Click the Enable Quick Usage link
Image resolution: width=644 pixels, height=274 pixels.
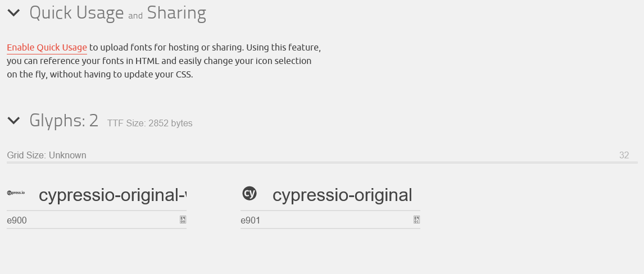pyautogui.click(x=47, y=48)
